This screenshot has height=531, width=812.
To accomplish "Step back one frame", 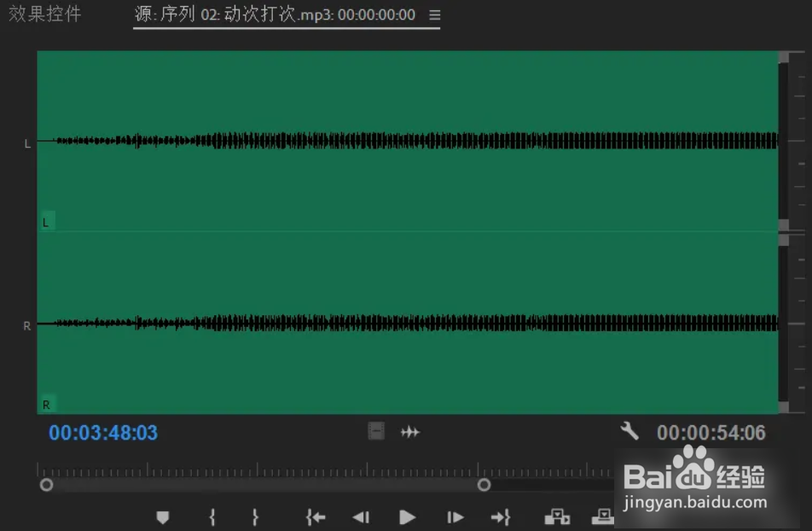I will 361,517.
